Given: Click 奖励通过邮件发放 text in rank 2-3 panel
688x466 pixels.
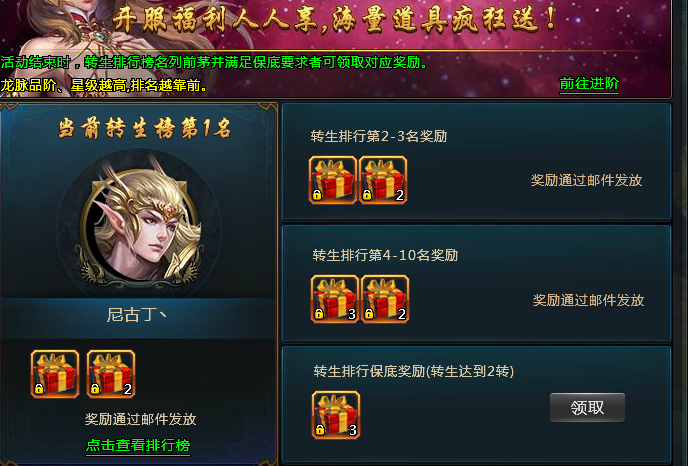Looking at the screenshot, I should point(586,180).
